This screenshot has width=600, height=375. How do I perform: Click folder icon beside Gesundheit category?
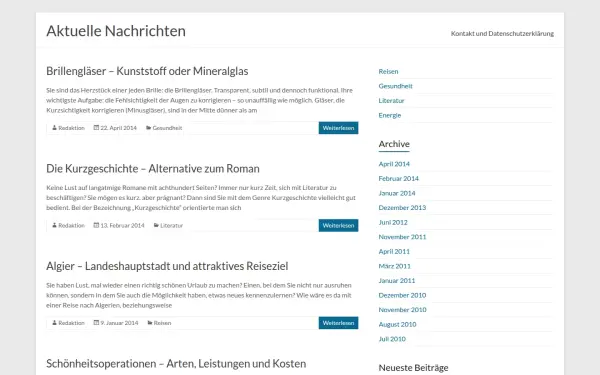pos(148,128)
